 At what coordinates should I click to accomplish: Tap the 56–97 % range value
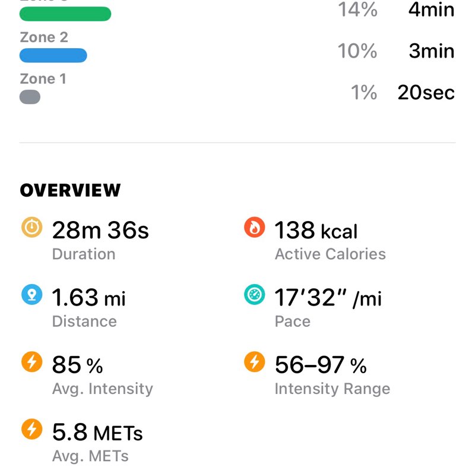click(x=321, y=365)
